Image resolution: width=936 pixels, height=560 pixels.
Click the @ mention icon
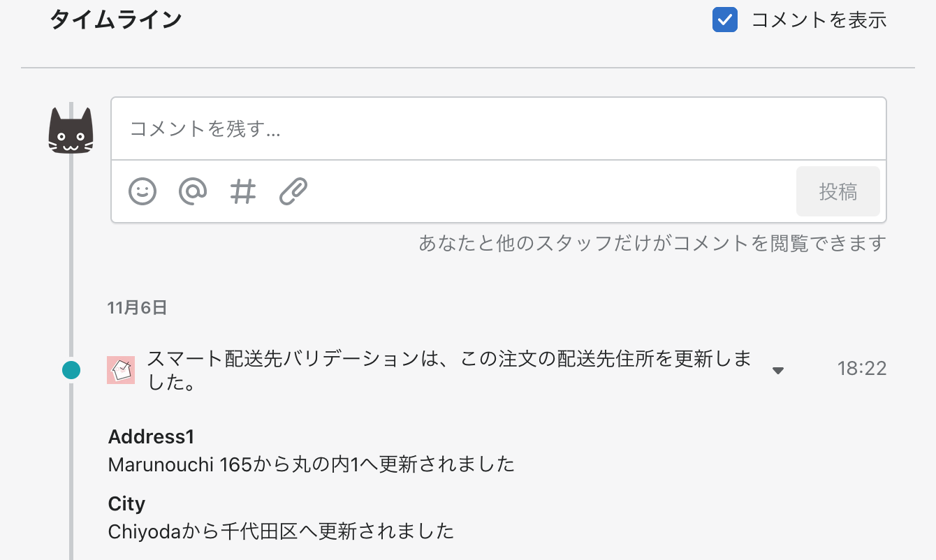(193, 191)
